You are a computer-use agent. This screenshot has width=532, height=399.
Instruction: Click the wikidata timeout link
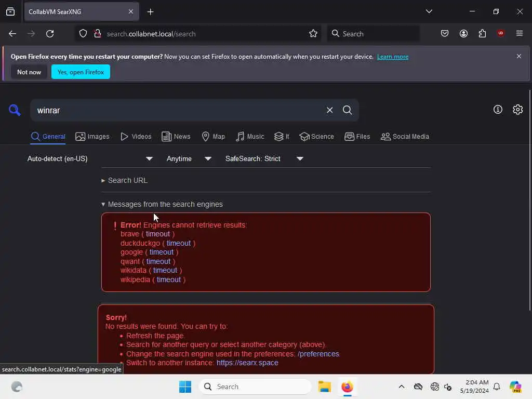pos(165,270)
